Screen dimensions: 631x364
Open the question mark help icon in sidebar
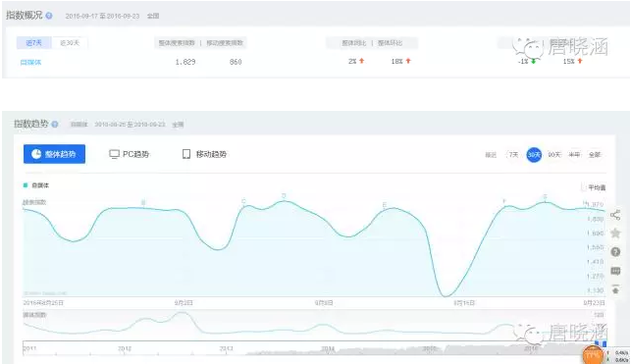pyautogui.click(x=615, y=252)
